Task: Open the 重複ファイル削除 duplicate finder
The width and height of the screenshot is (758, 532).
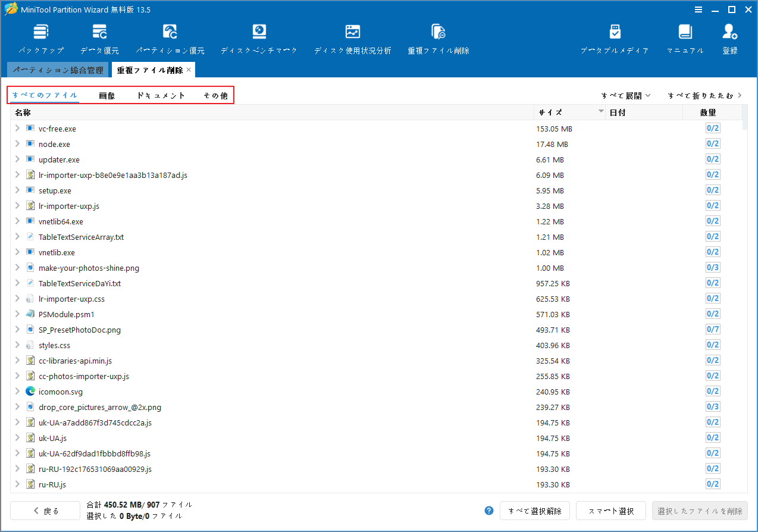Action: click(438, 37)
